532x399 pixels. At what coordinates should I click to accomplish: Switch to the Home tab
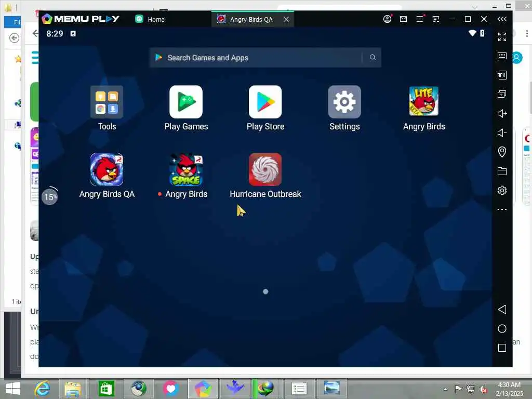point(150,19)
